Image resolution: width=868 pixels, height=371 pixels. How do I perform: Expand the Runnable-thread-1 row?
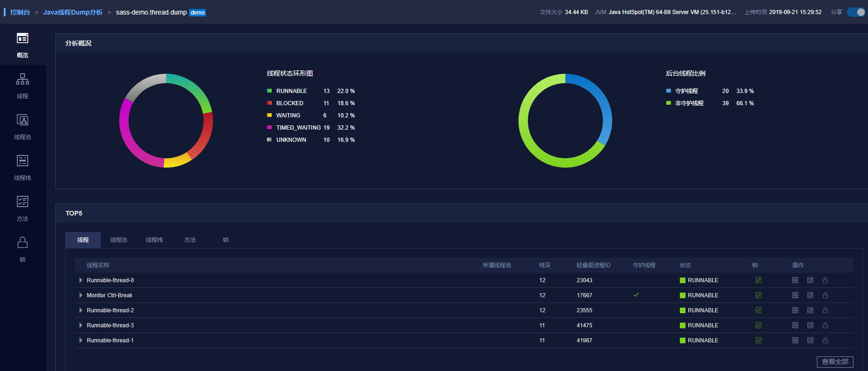click(81, 340)
